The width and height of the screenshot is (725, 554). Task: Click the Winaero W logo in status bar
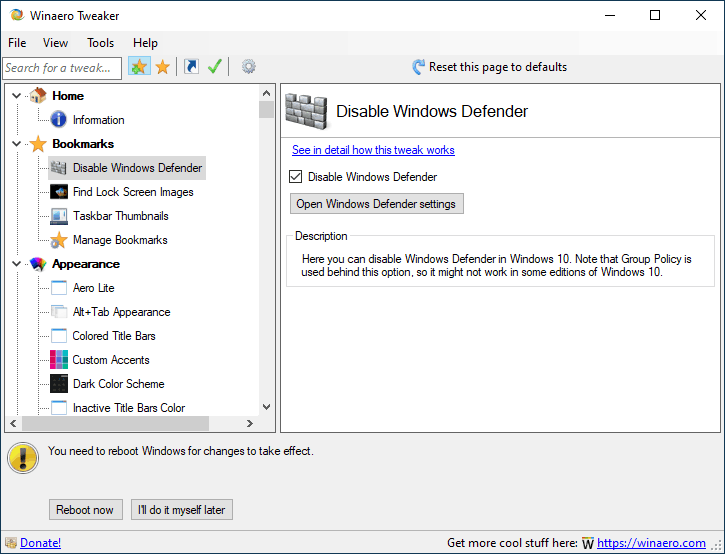[x=588, y=543]
